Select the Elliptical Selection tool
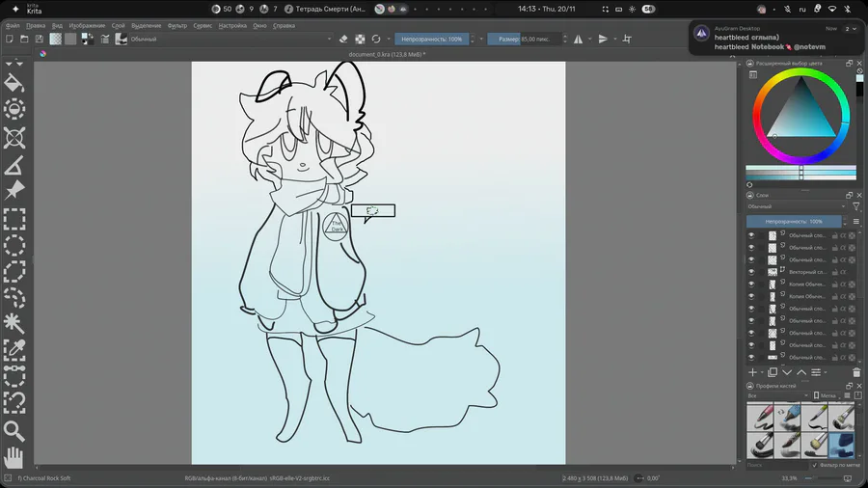868x488 pixels. click(x=14, y=245)
